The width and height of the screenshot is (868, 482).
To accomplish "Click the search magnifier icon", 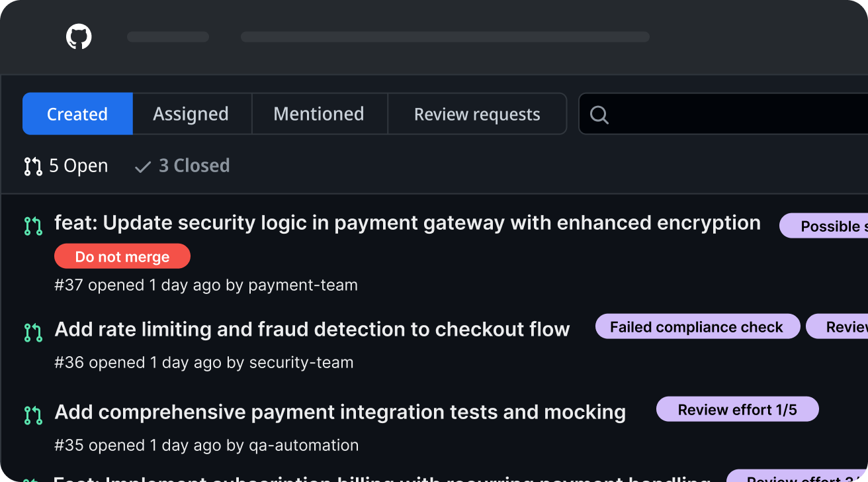I will tap(599, 114).
